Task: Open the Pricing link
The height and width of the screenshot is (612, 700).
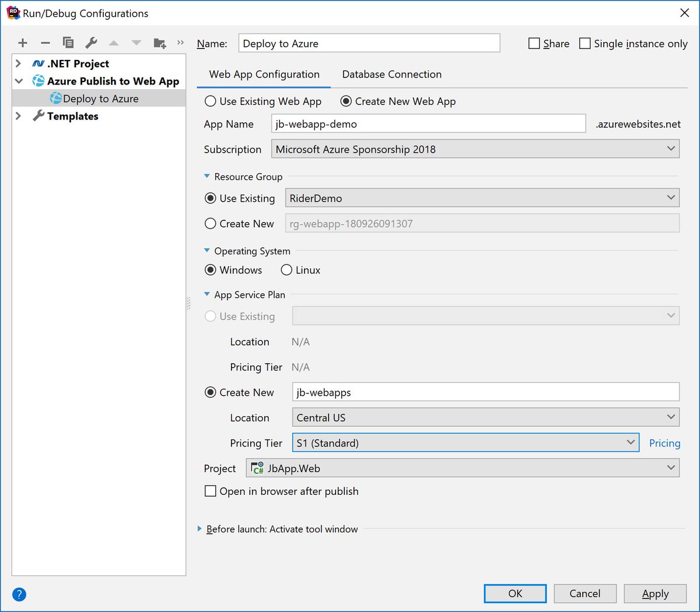Action: click(664, 443)
